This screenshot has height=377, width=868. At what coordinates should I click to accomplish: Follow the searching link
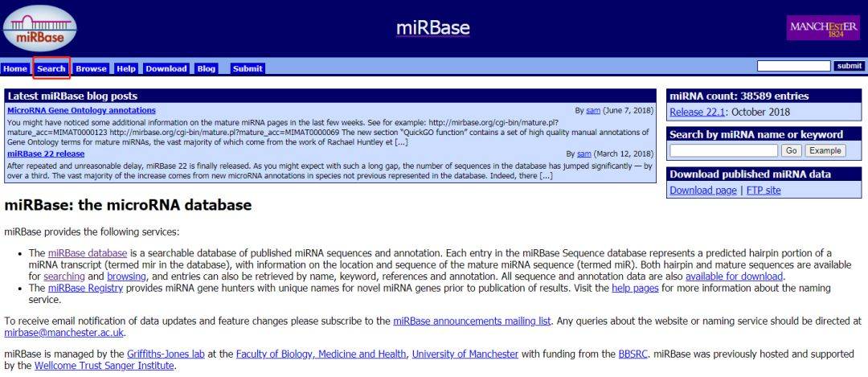64,276
